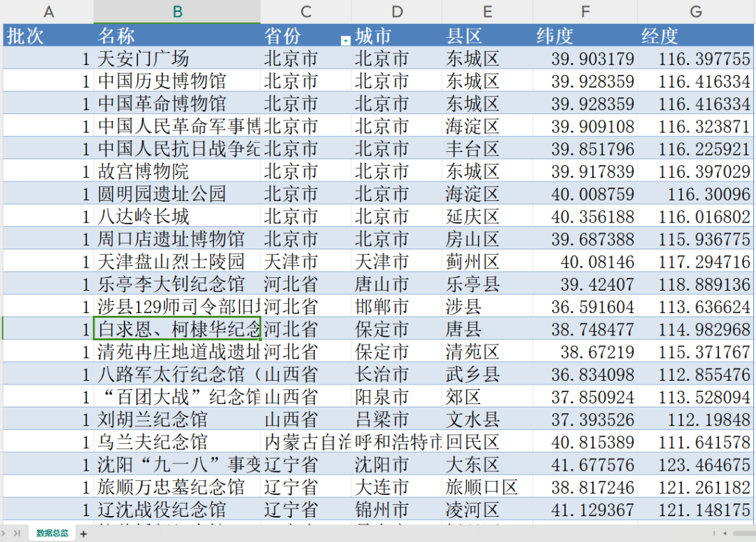Select longitude cell 112.19848

tap(695, 419)
